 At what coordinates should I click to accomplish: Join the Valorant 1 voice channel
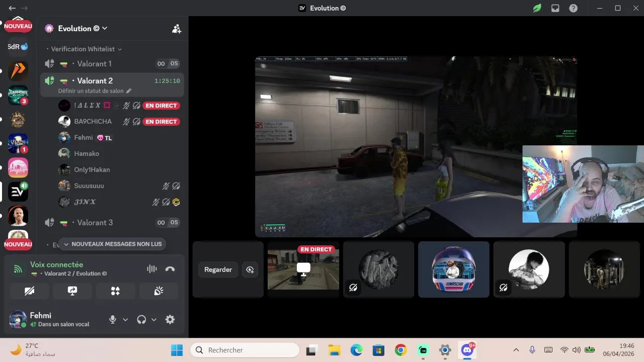pyautogui.click(x=112, y=64)
